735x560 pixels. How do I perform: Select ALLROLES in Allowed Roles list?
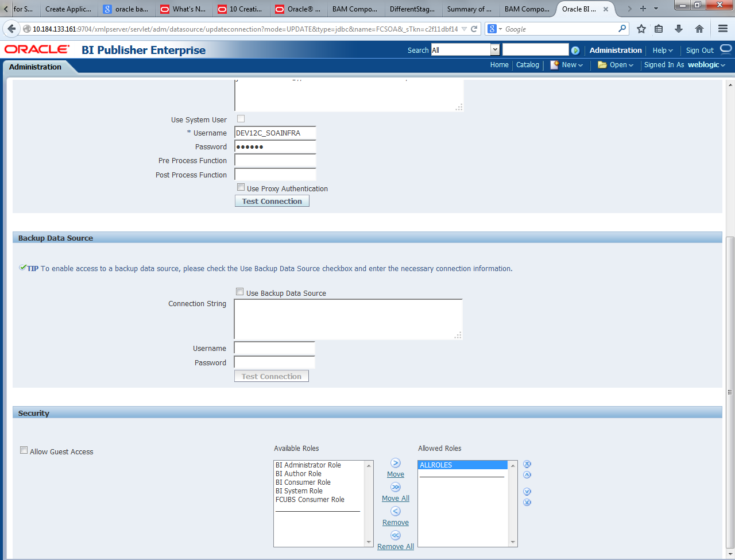(x=463, y=465)
